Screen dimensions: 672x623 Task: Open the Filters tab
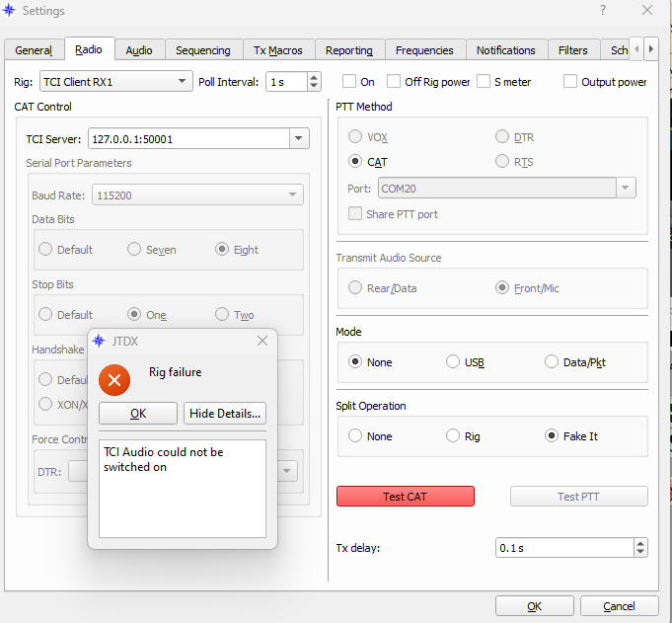573,50
